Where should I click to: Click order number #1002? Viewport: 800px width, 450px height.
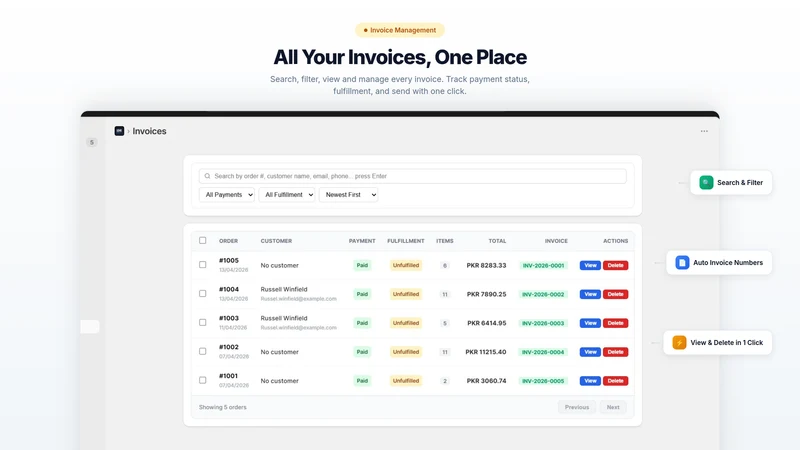229,347
